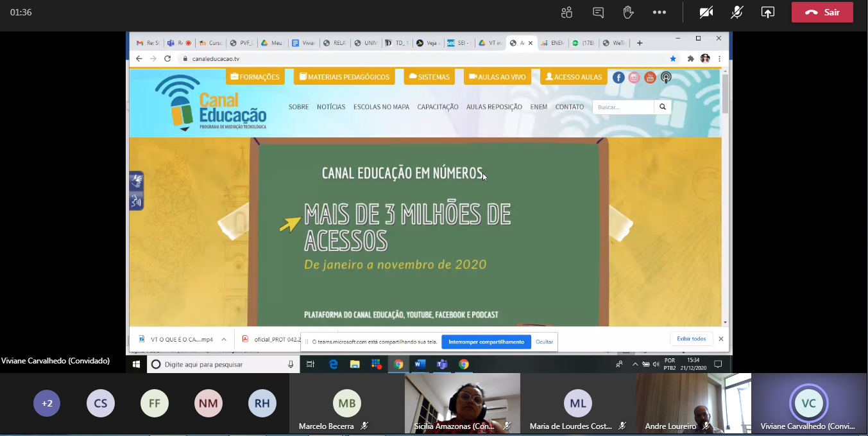The width and height of the screenshot is (868, 436).
Task: Click the canaleducacao.tv address bar
Action: pos(429,58)
